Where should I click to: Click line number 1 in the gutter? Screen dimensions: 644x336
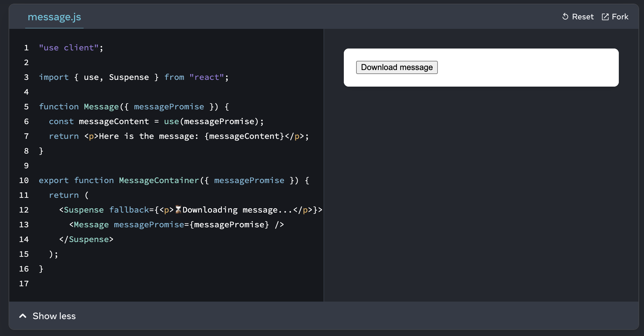(26, 48)
